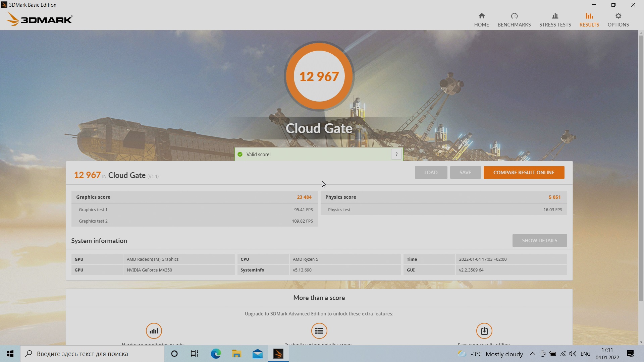Viewport: 644px width, 362px height.
Task: Click the Physics score value 5 051
Action: [554, 197]
